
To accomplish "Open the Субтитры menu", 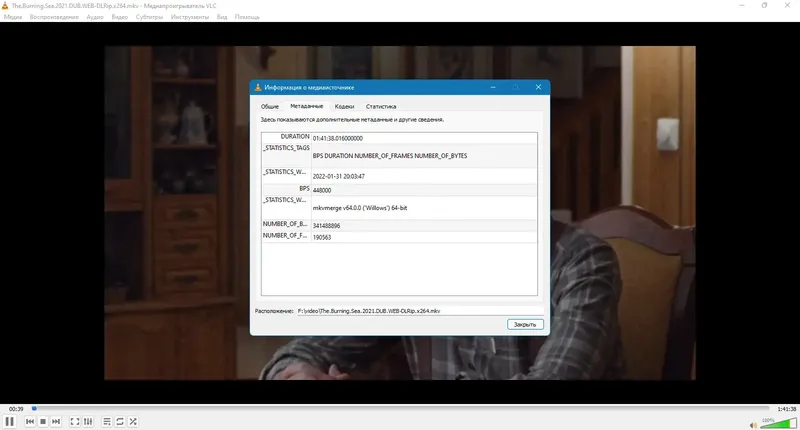I will [149, 17].
